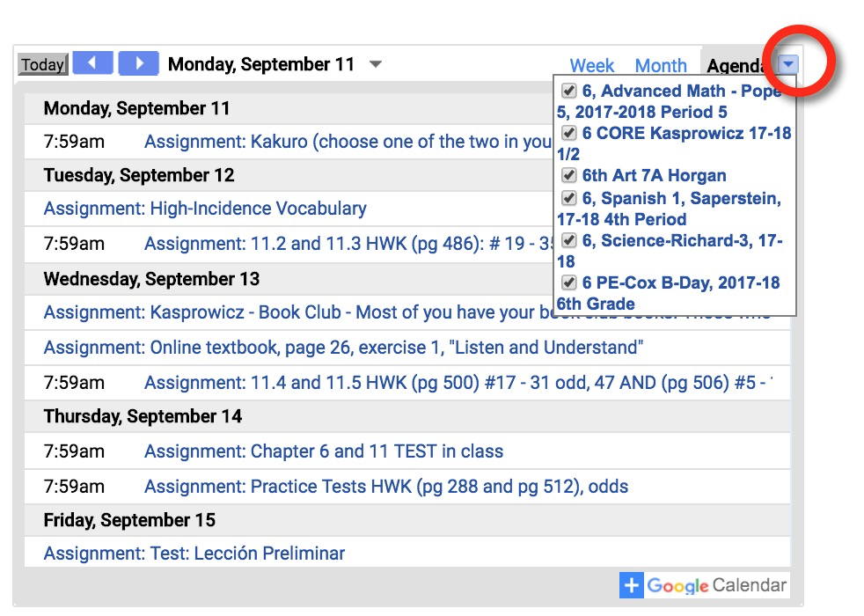The height and width of the screenshot is (616, 864).
Task: Toggle 6, Spanish 1, Saperstein calendar checkbox
Action: tap(569, 198)
